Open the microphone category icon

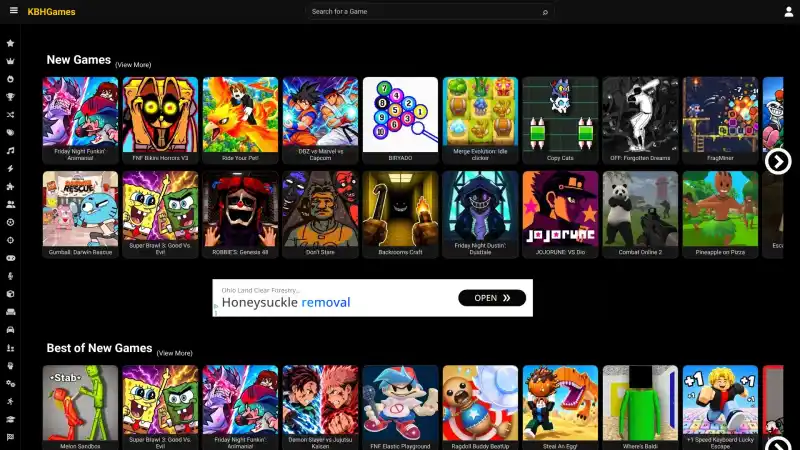(x=10, y=276)
